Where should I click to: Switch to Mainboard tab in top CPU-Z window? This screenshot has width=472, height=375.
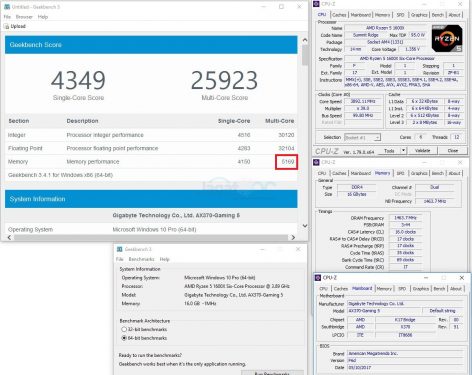point(361,15)
